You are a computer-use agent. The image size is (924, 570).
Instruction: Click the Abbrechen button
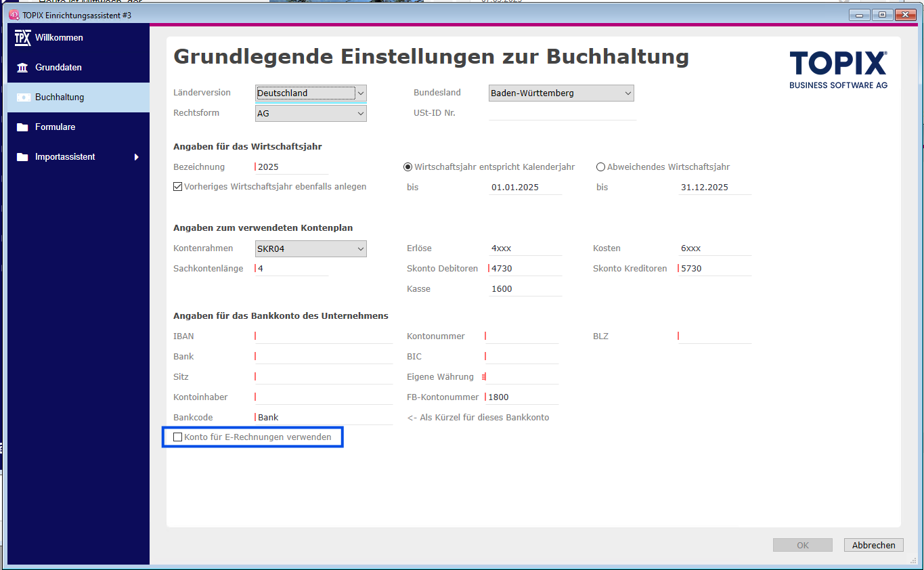[x=874, y=545]
